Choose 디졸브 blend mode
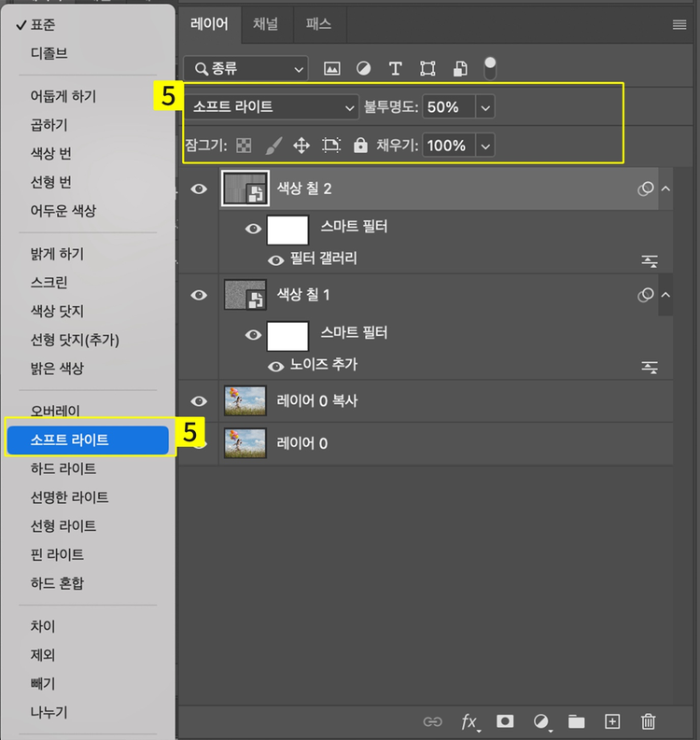 (49, 53)
